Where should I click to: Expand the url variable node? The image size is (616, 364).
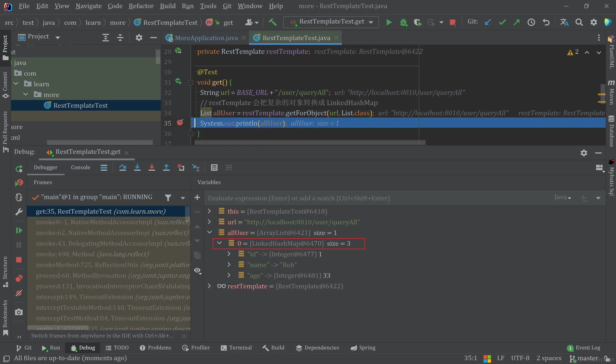(209, 222)
